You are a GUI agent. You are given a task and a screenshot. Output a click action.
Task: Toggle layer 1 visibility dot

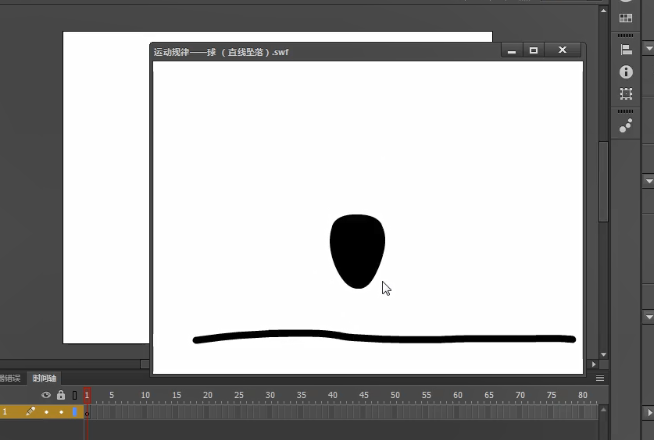(46, 412)
